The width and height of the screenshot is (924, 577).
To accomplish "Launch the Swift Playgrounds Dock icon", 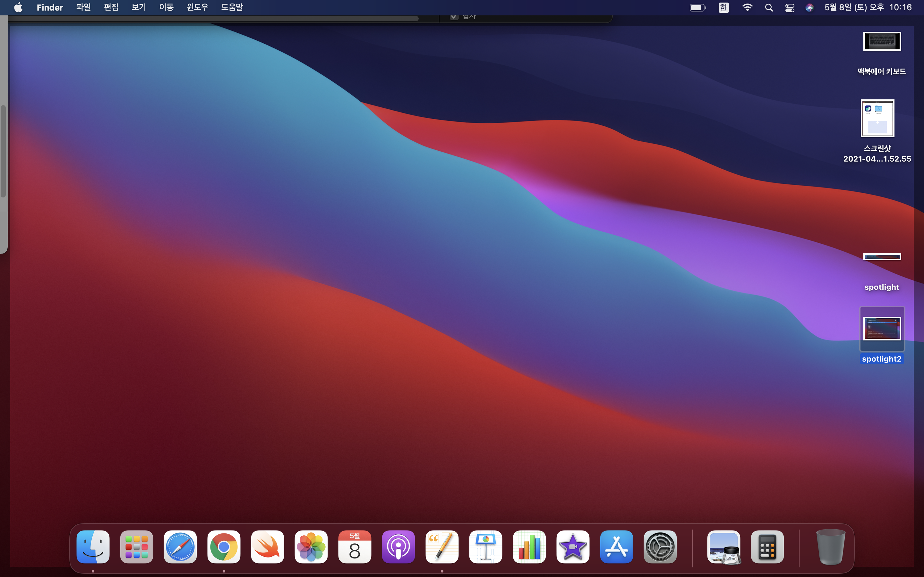I will coord(267,547).
